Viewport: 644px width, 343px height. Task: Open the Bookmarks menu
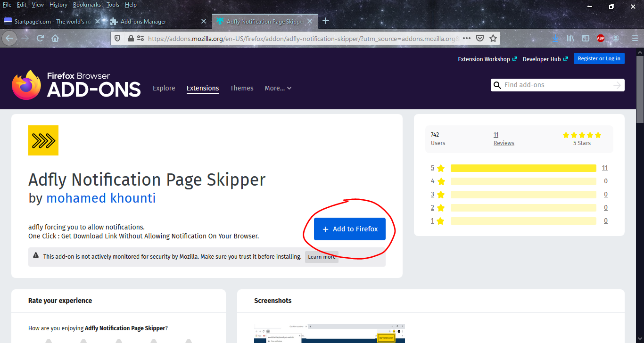coord(87,5)
